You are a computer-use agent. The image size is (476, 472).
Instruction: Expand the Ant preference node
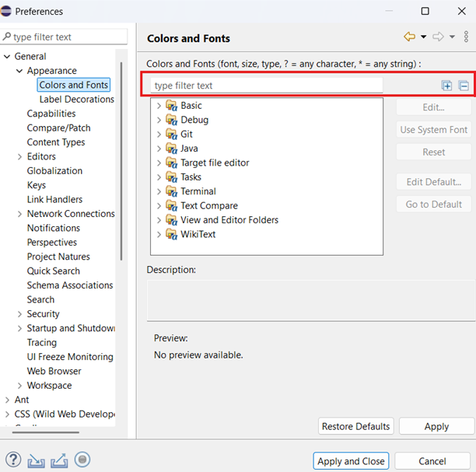point(7,400)
